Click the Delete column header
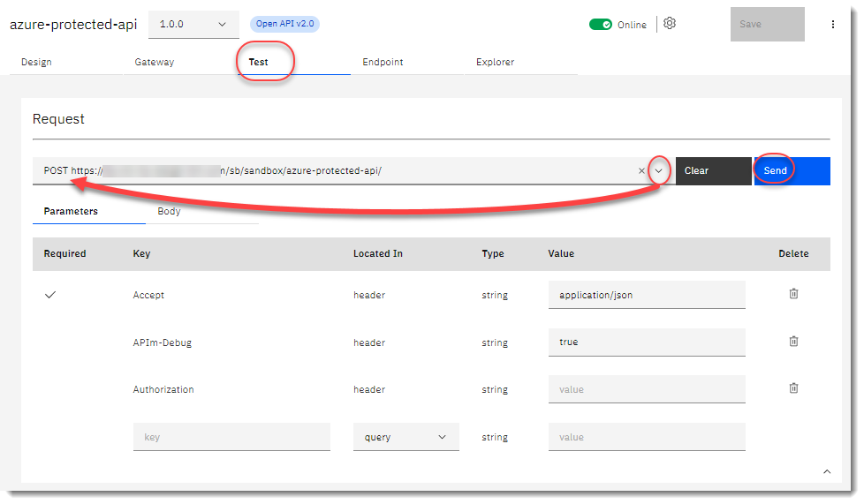This screenshot has width=864, height=504. click(x=793, y=253)
